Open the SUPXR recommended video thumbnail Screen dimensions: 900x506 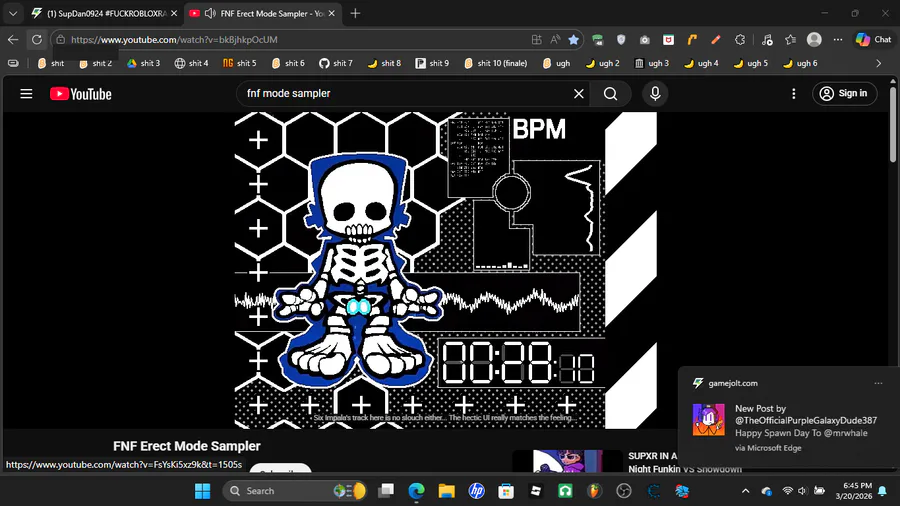pos(567,461)
